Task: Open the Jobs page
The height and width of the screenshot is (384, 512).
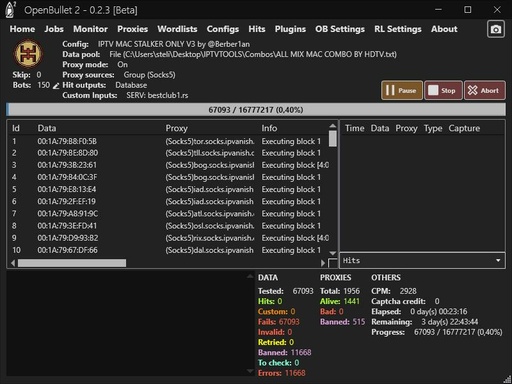Action: tap(54, 29)
